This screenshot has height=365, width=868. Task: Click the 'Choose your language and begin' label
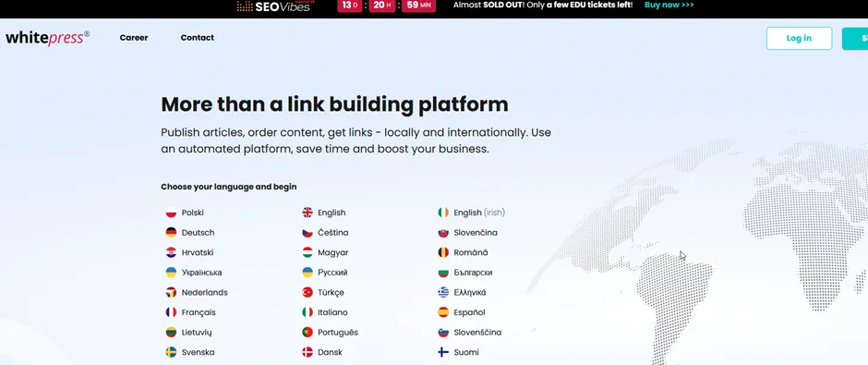[229, 188]
